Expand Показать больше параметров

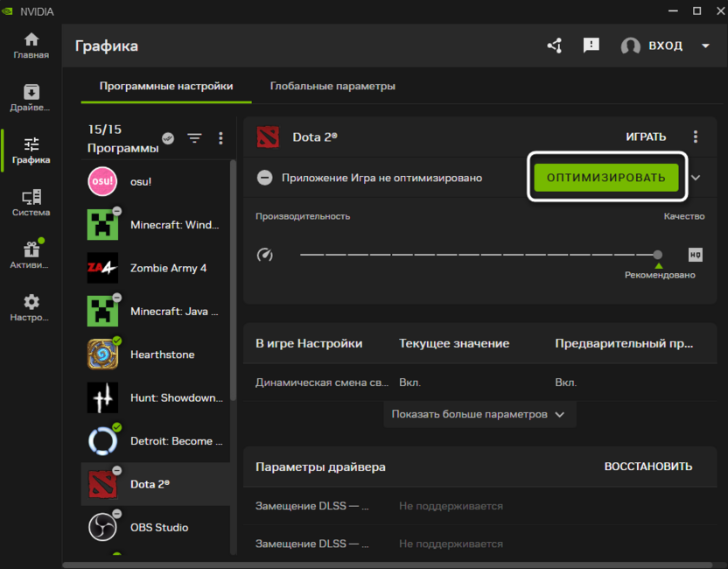click(x=479, y=414)
